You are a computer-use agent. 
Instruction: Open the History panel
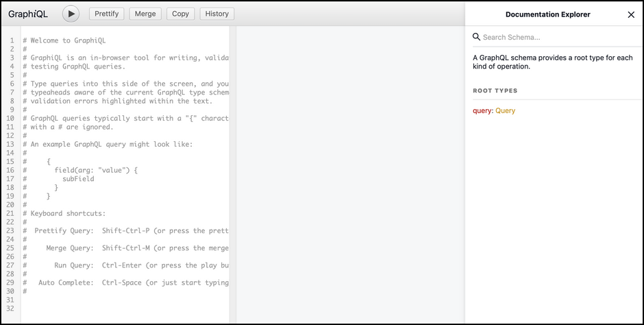(217, 14)
